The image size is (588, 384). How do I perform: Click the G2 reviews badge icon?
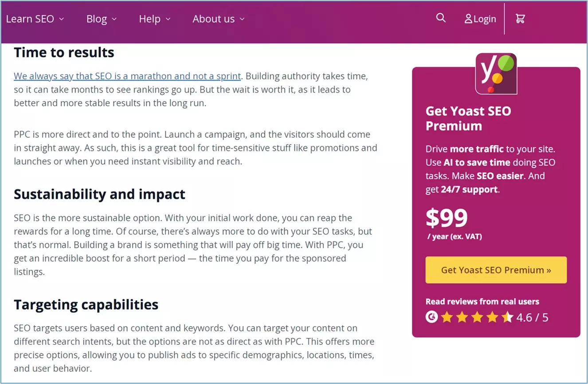pos(431,317)
